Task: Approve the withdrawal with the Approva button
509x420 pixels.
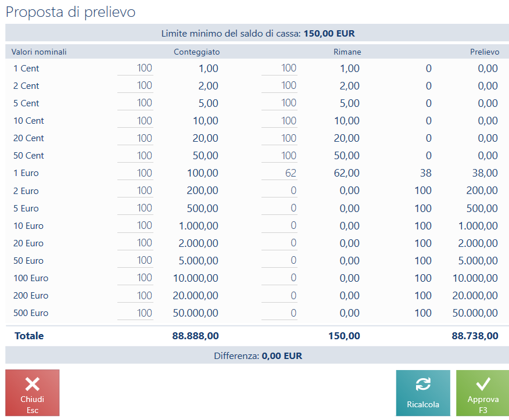Action: [x=482, y=393]
